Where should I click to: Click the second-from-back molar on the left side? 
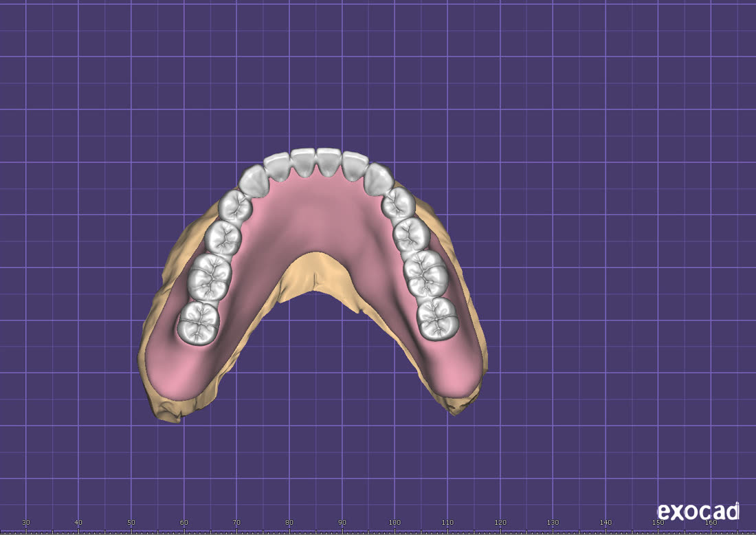pos(209,277)
